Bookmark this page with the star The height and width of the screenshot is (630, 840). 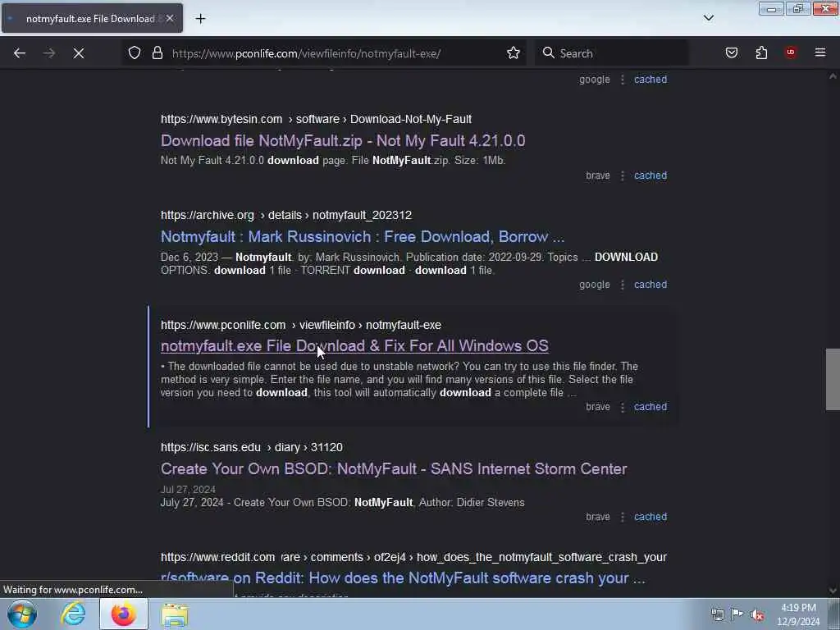(x=514, y=53)
